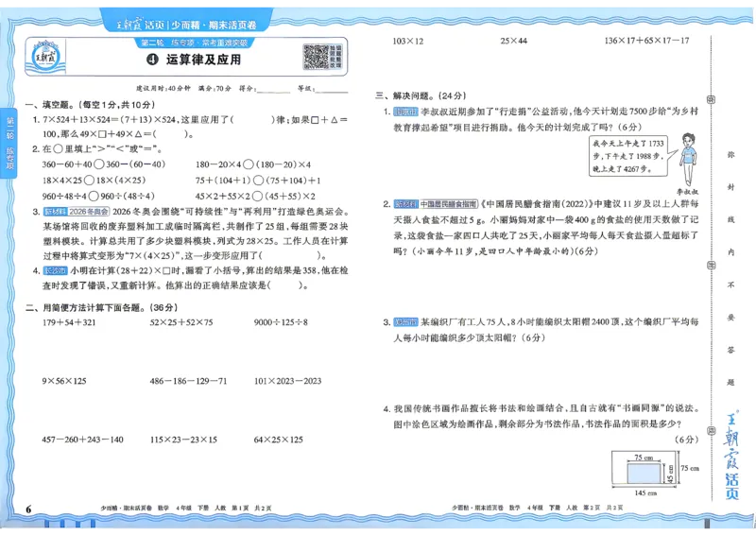Click the expression 9×56×125
756x535 pixels.
coord(64,381)
